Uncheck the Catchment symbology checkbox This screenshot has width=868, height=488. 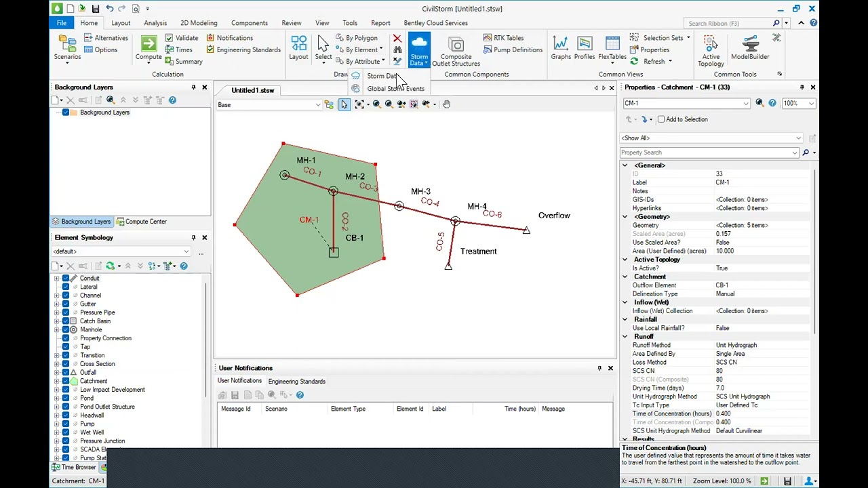pyautogui.click(x=66, y=381)
